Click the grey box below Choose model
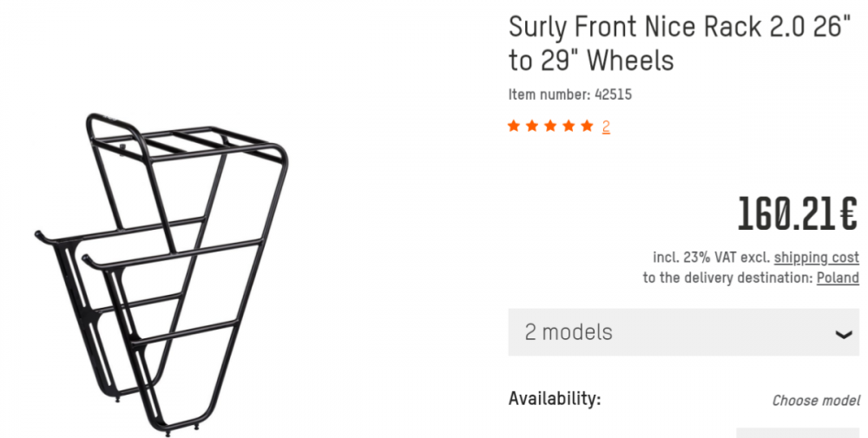The image size is (868, 438). [798, 433]
